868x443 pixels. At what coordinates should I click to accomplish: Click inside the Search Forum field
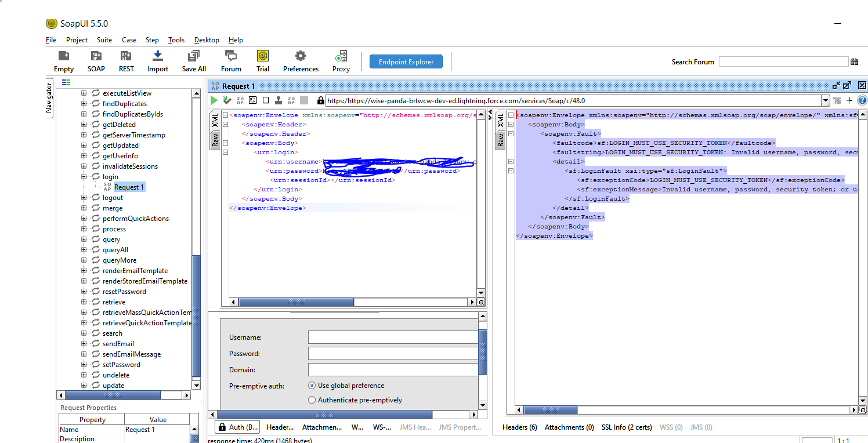tap(783, 61)
